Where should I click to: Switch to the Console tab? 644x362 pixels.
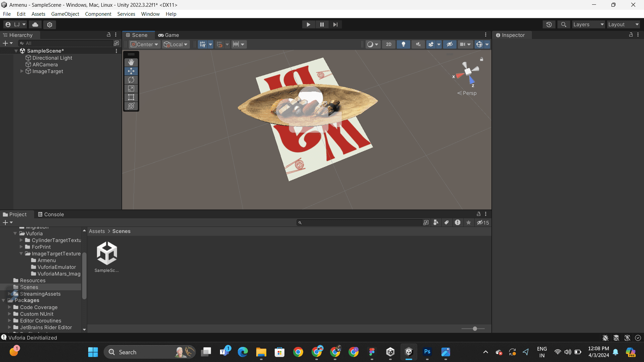(x=51, y=215)
